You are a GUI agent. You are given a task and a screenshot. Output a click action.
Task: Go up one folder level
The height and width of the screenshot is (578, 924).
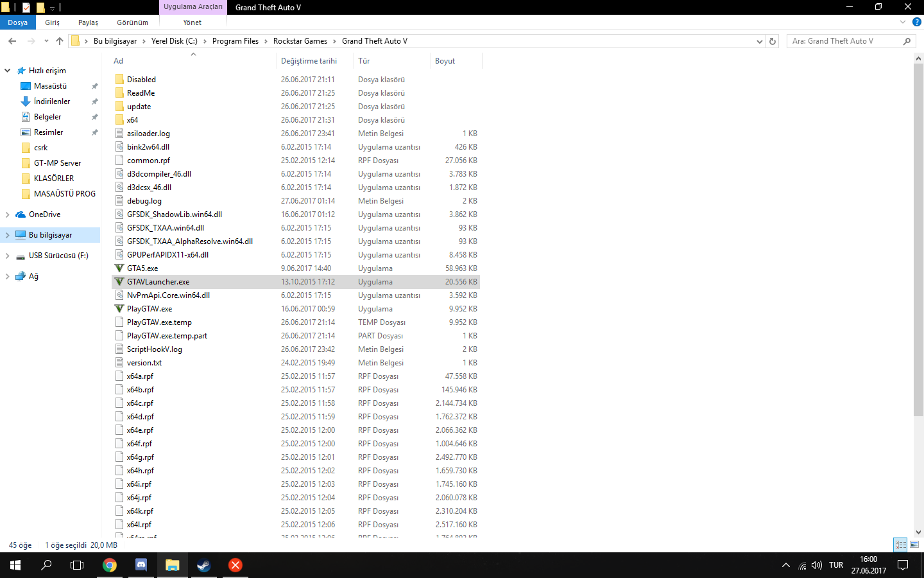60,41
